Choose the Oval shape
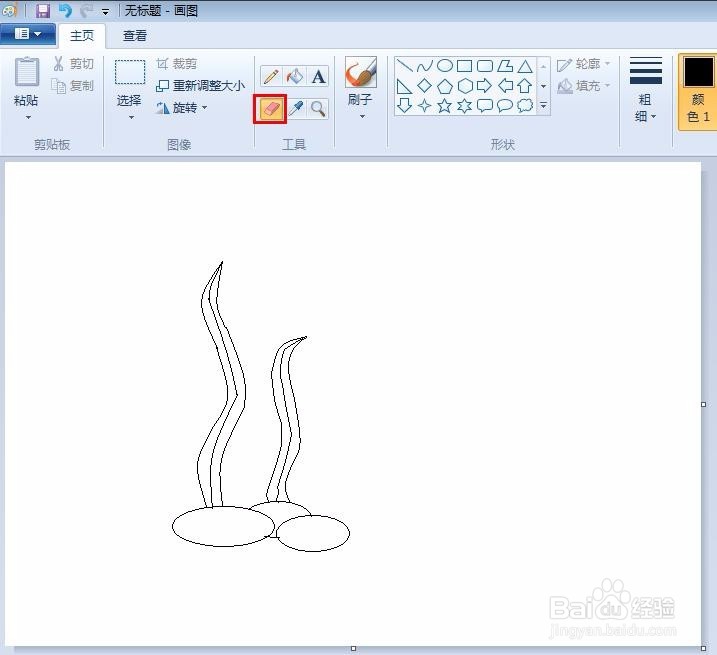The image size is (717, 655). 444,66
